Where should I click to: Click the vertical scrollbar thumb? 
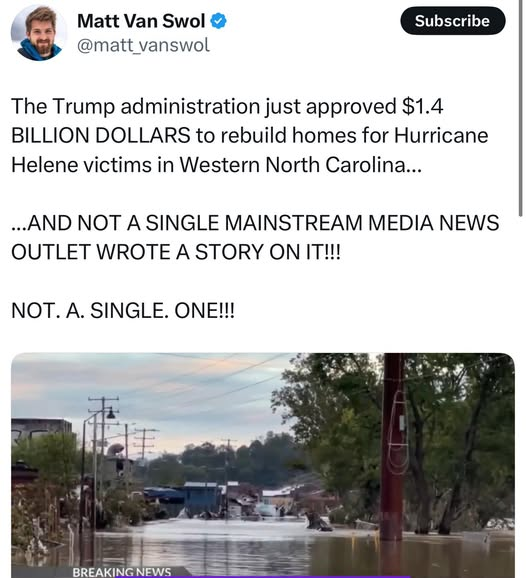click(520, 109)
